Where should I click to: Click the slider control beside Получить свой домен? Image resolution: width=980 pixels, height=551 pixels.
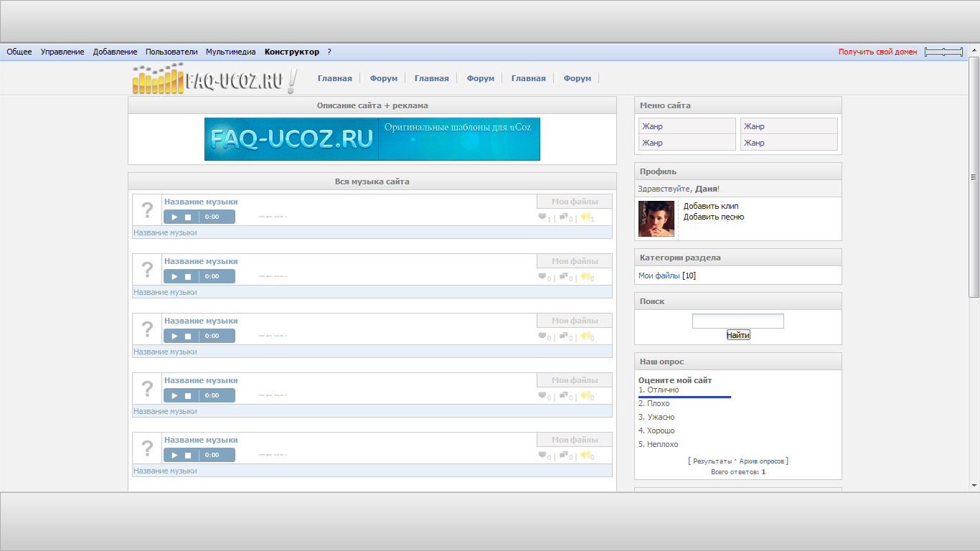tap(943, 52)
